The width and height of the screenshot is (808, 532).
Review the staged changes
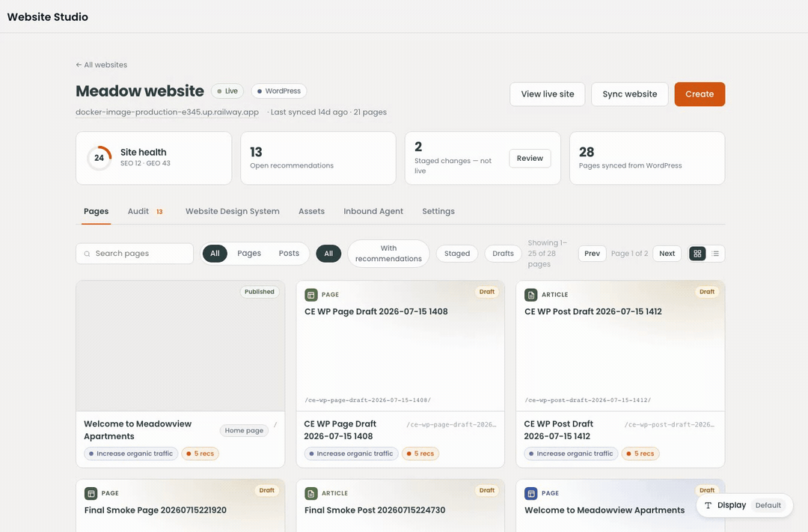click(530, 159)
